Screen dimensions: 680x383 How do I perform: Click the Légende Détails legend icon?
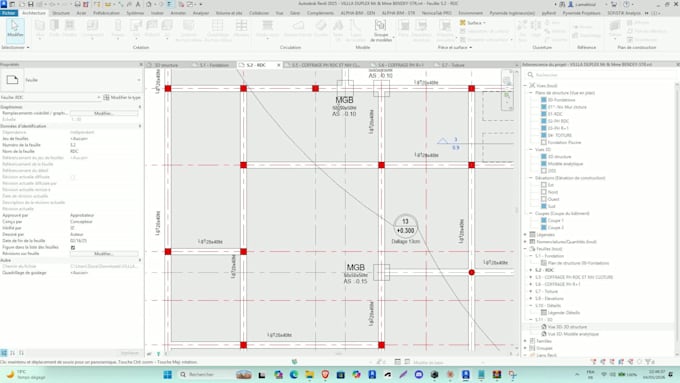point(543,312)
